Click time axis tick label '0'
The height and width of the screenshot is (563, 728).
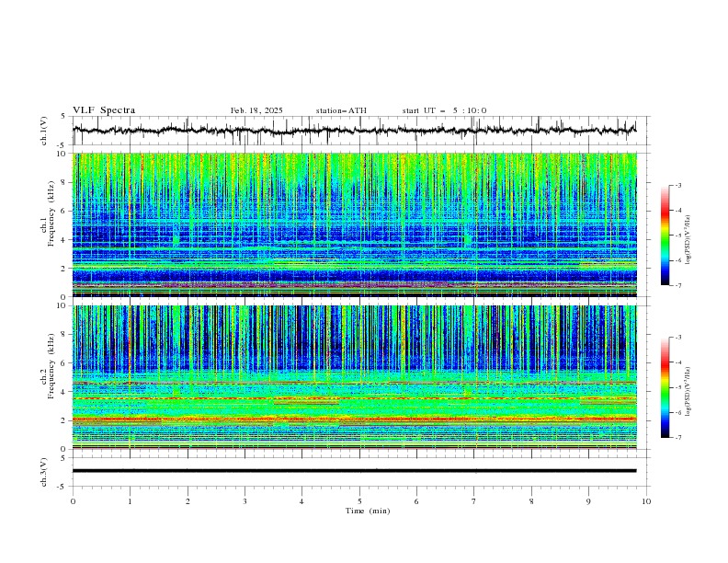pos(73,501)
